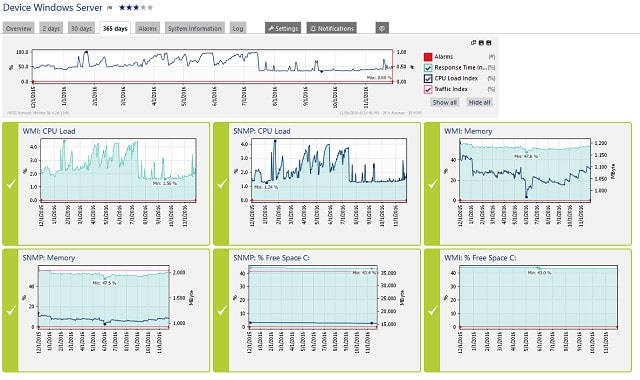Click the green status checkmark of SNMP: CPU Load
Viewport: 640px width, 380px height.
point(222,184)
